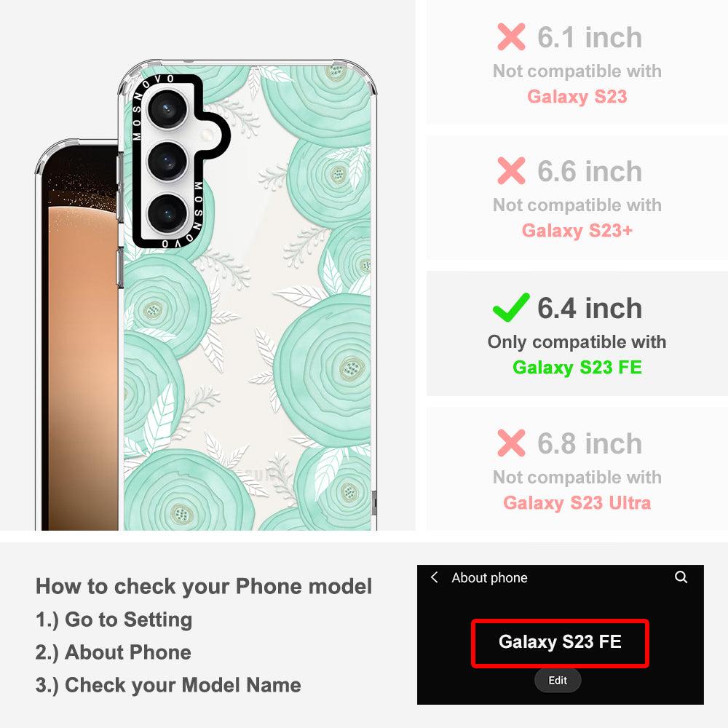Screen dimensions: 728x728
Task: Click the bottom camera lens on the case
Action: point(167,213)
